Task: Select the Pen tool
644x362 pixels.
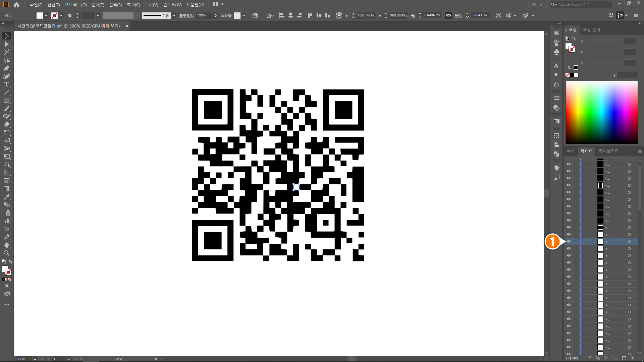Action: click(6, 68)
